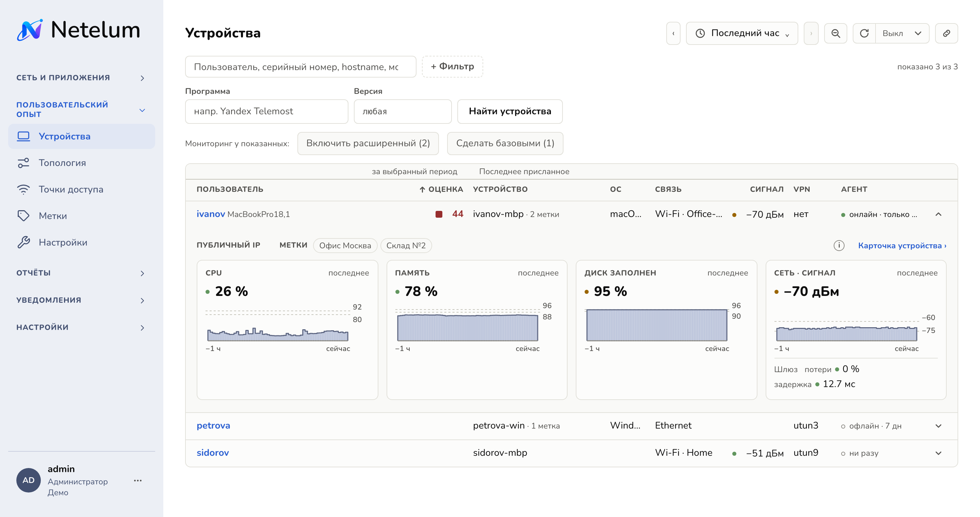
Task: Click Включить расширенный (2) button
Action: pos(368,143)
